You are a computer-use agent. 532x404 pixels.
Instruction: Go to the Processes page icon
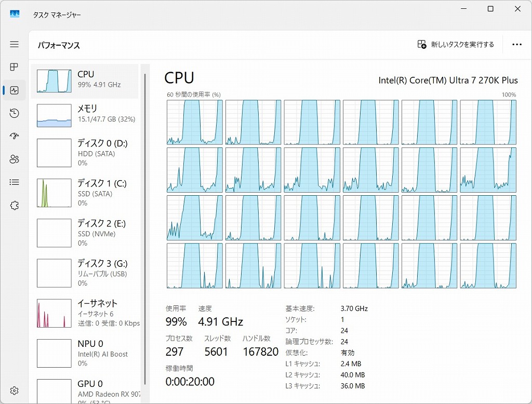tap(14, 67)
